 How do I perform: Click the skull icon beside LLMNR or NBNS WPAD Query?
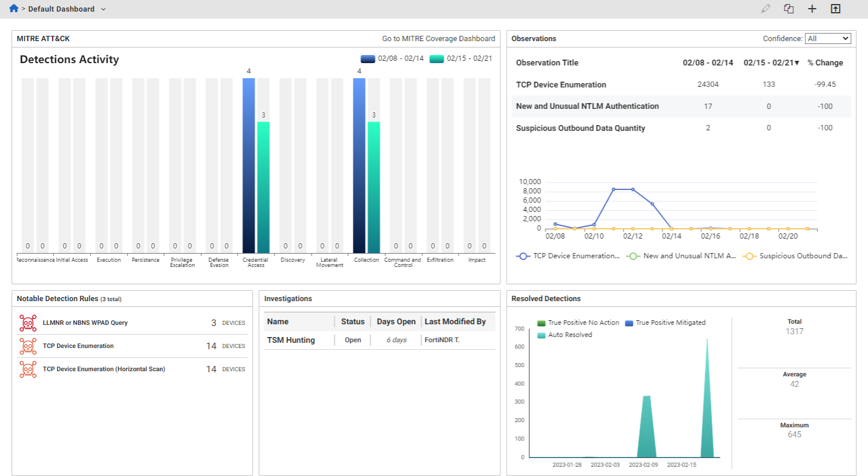[27, 323]
